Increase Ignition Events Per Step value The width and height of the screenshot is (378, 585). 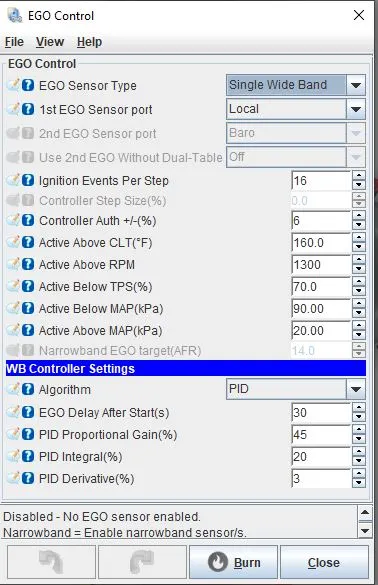click(x=359, y=176)
